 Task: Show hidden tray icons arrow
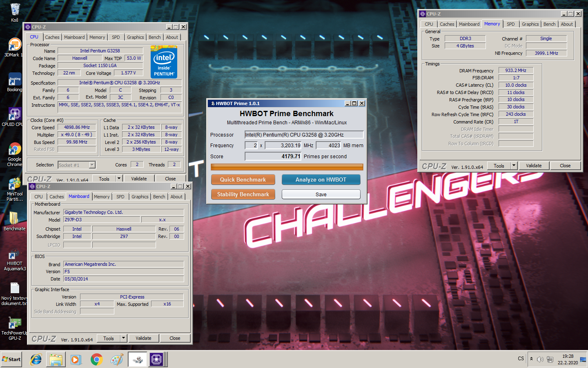pos(531,359)
